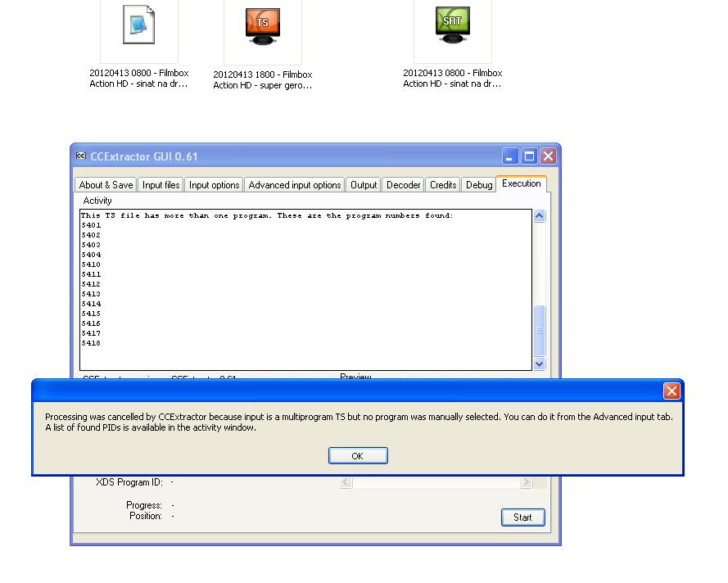Click the CCExtractor GUI title bar icon

pyautogui.click(x=81, y=156)
